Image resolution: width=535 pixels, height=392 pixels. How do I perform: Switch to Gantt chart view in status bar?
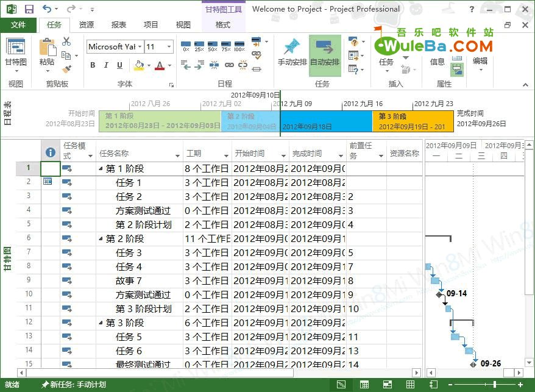341,385
